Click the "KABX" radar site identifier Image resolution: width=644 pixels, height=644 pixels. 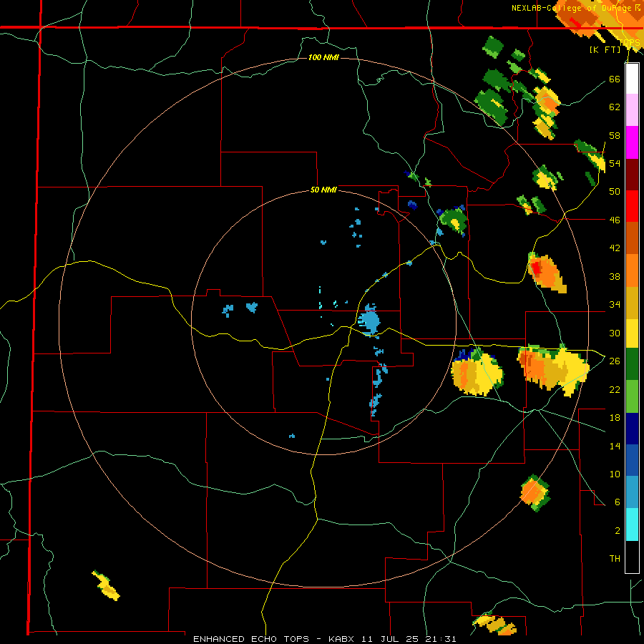click(343, 639)
